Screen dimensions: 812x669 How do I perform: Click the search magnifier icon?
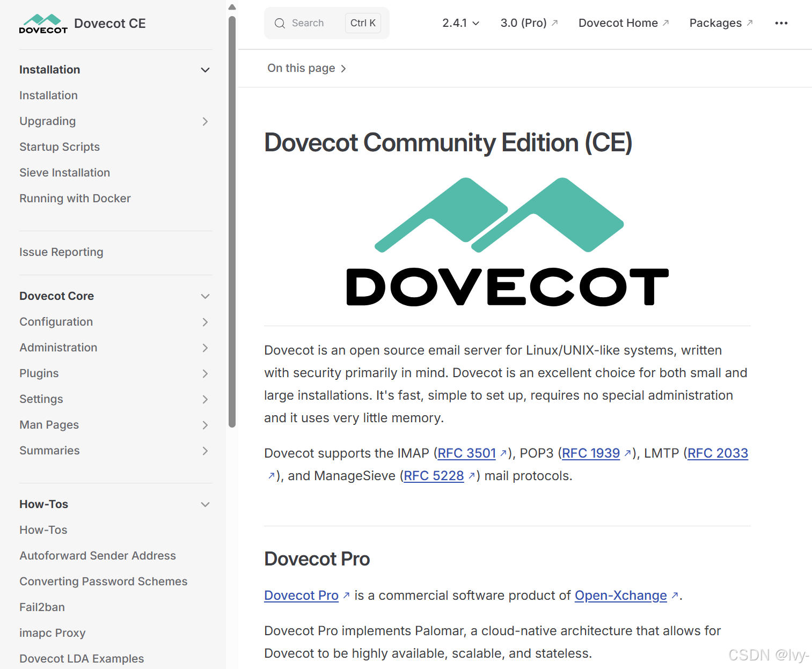pyautogui.click(x=280, y=23)
